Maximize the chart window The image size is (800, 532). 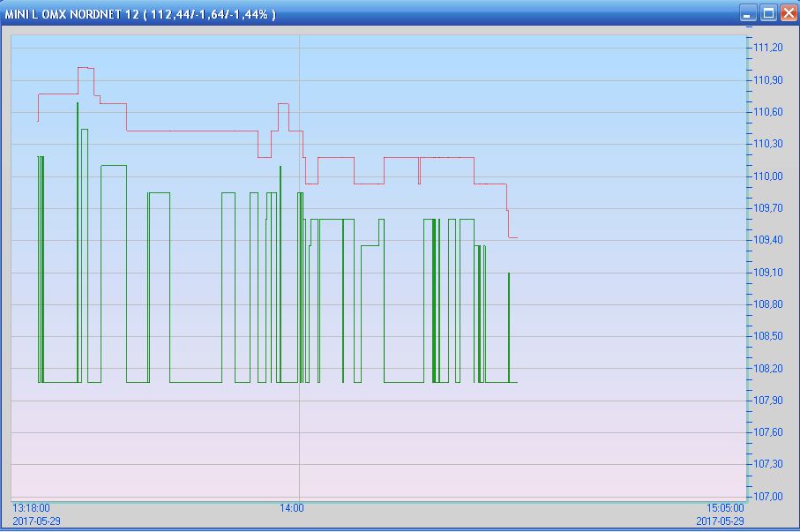point(768,13)
